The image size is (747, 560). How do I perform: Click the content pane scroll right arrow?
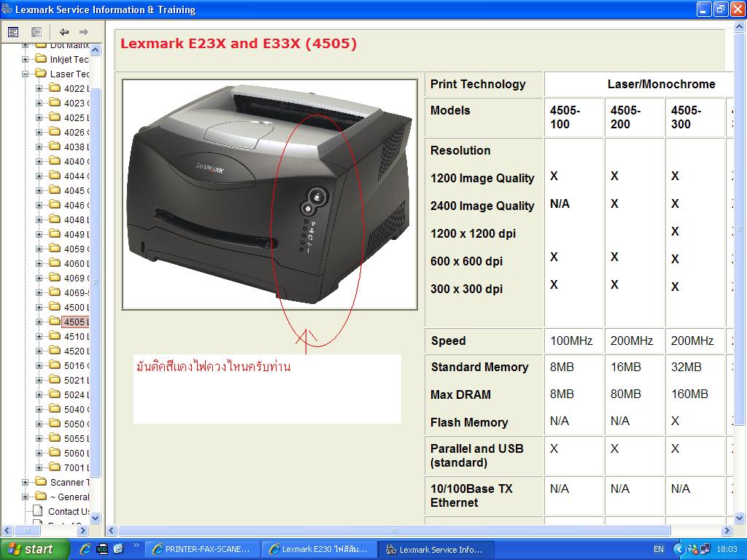(727, 530)
